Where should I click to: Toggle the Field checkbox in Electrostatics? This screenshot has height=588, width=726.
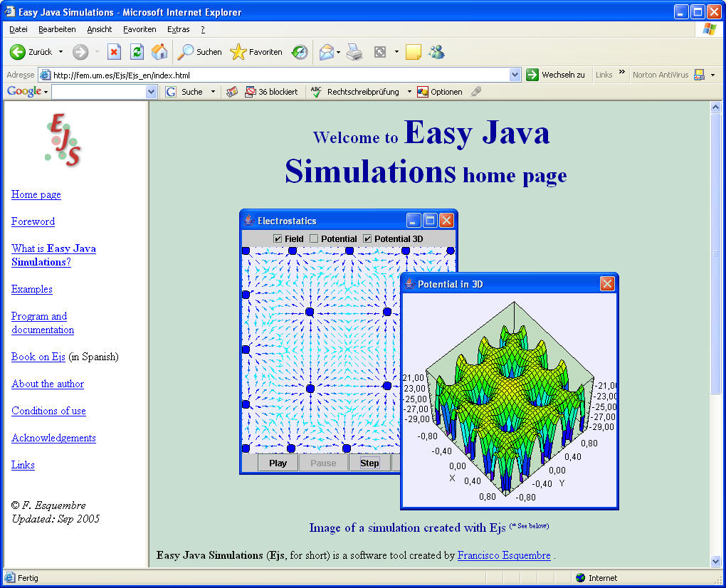coord(278,238)
